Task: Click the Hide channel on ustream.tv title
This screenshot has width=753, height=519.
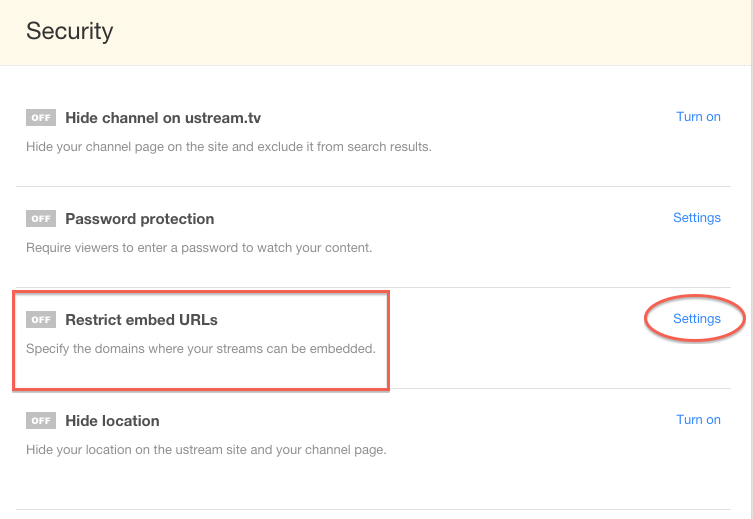Action: 163,118
